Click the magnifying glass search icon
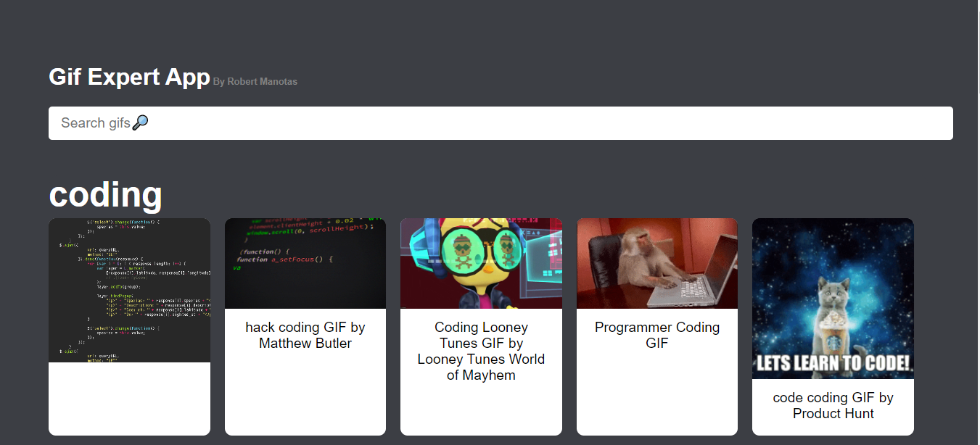 point(141,122)
